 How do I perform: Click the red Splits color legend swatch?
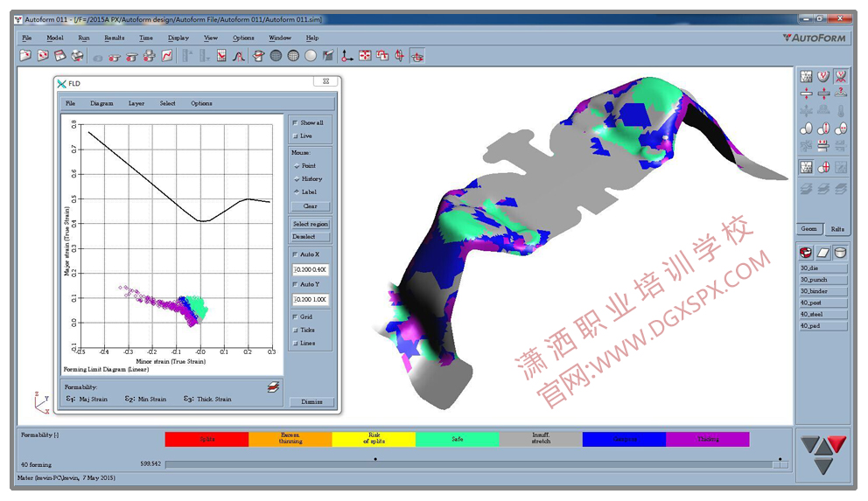click(206, 439)
